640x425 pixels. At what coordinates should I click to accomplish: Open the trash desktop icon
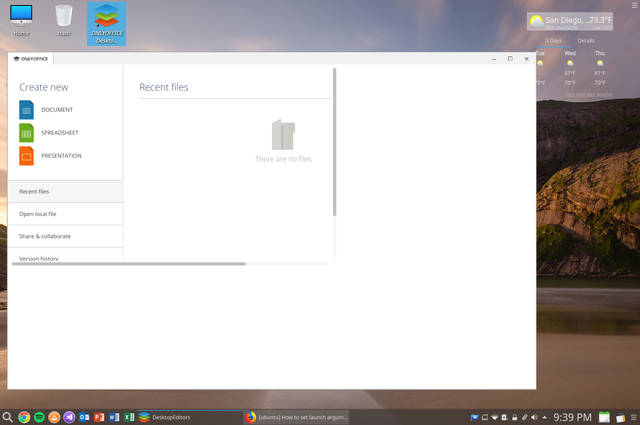tap(64, 20)
